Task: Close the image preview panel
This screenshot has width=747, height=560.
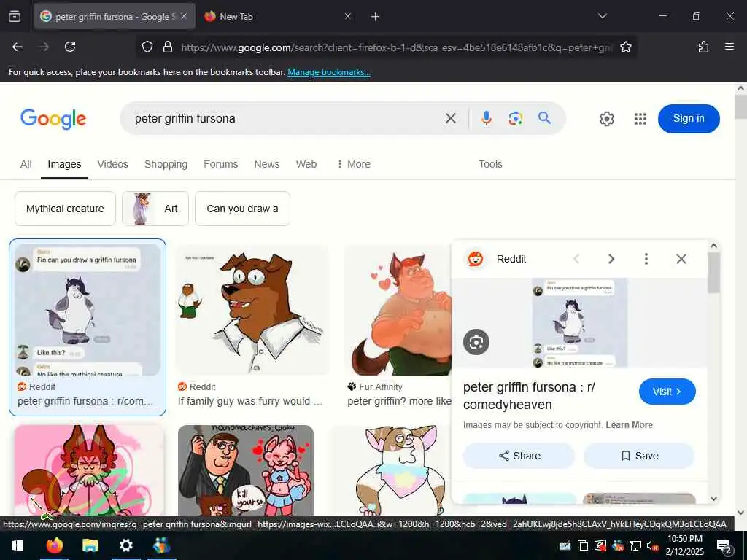Action: tap(681, 259)
